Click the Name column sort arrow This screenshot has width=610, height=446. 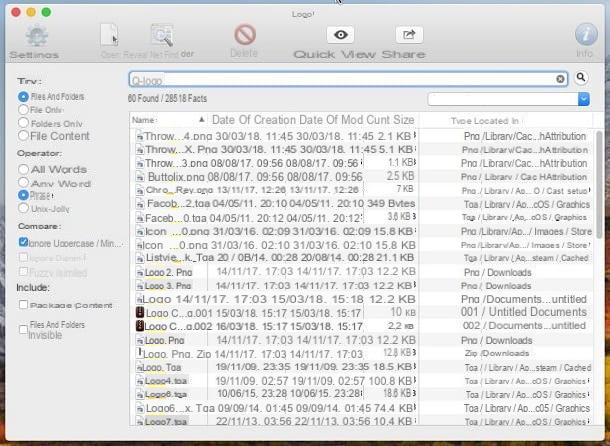(x=202, y=119)
